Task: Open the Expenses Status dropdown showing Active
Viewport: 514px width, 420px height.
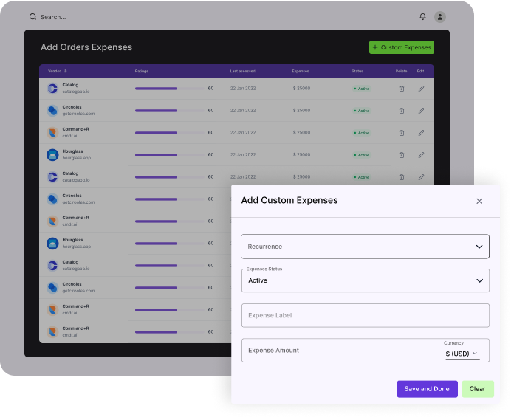Action: 365,280
